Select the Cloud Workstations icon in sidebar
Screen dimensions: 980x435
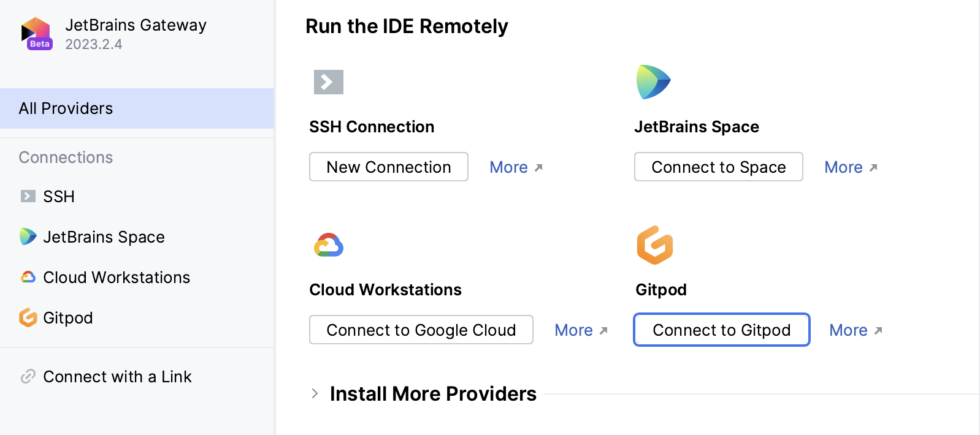click(27, 277)
